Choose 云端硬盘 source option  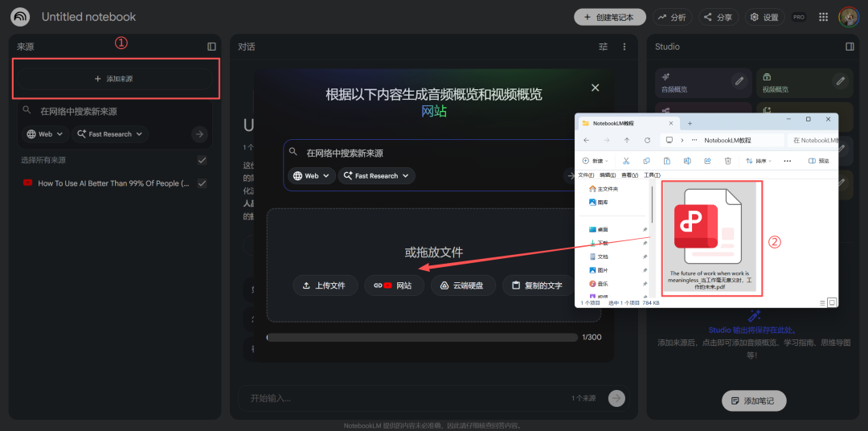coord(463,285)
